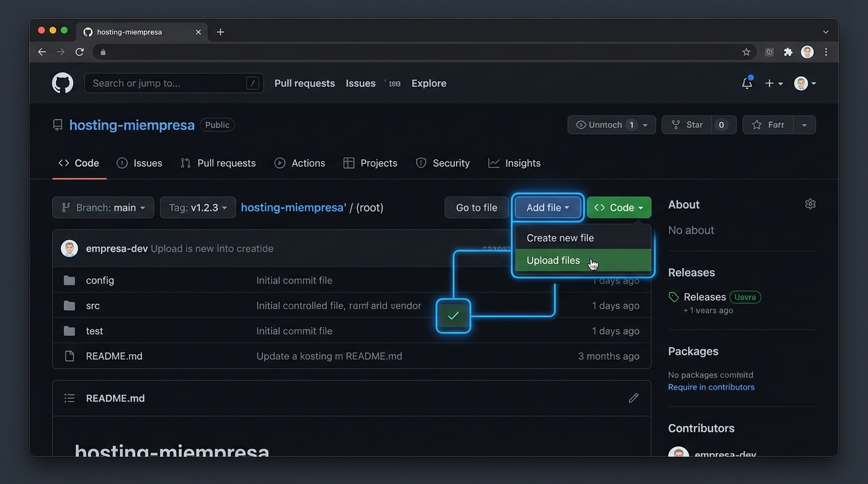Select Create new file menu entry
The image size is (868, 484).
583,238
